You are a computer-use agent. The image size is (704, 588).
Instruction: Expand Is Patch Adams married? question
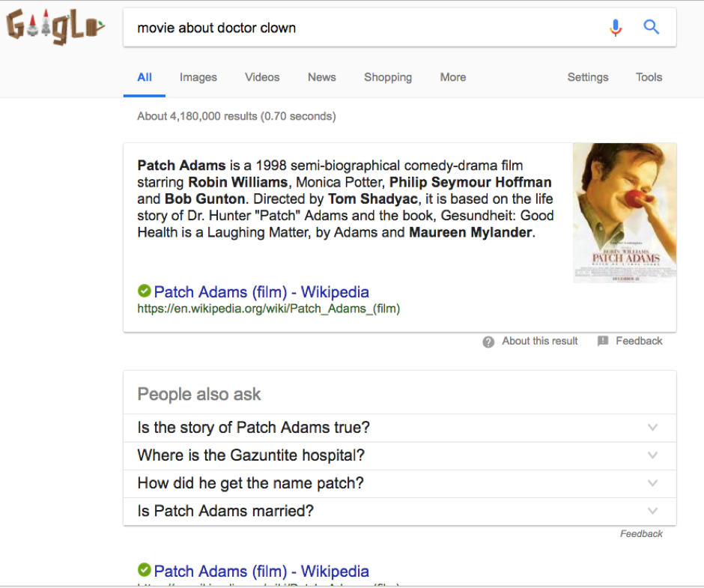400,511
